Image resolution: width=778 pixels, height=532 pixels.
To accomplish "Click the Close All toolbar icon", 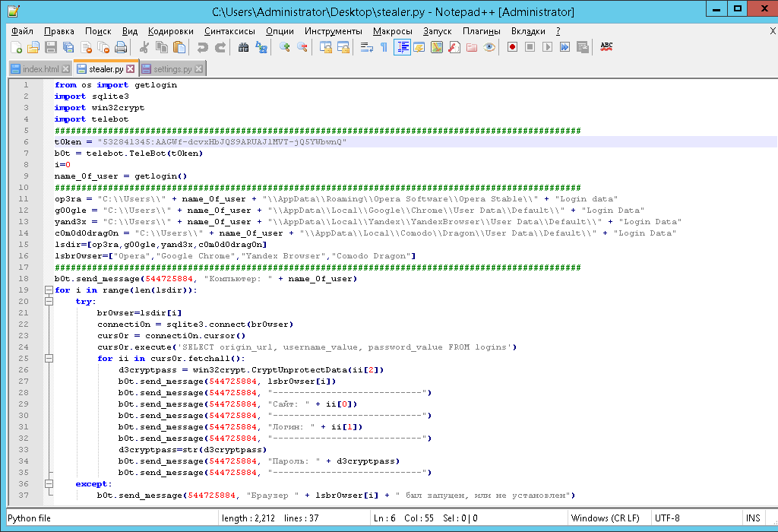I will 103,47.
